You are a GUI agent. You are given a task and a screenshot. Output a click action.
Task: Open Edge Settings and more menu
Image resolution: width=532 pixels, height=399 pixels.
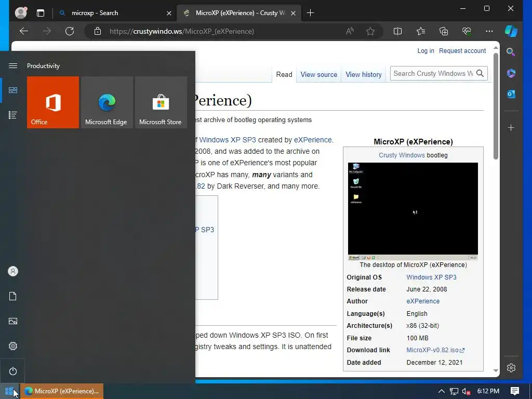(489, 31)
